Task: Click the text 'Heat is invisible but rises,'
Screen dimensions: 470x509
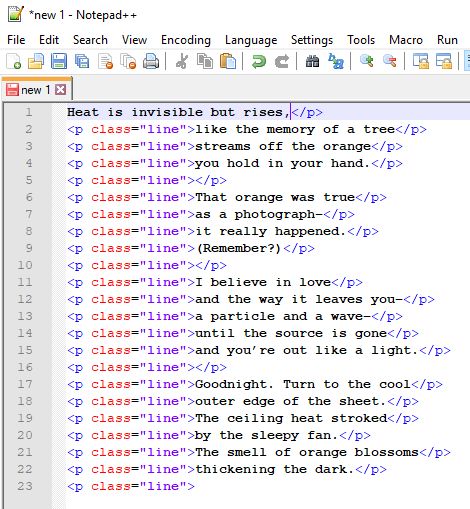Action: pyautogui.click(x=179, y=112)
